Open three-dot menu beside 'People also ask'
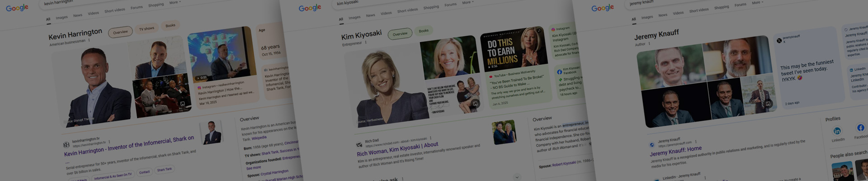 pos(402,179)
